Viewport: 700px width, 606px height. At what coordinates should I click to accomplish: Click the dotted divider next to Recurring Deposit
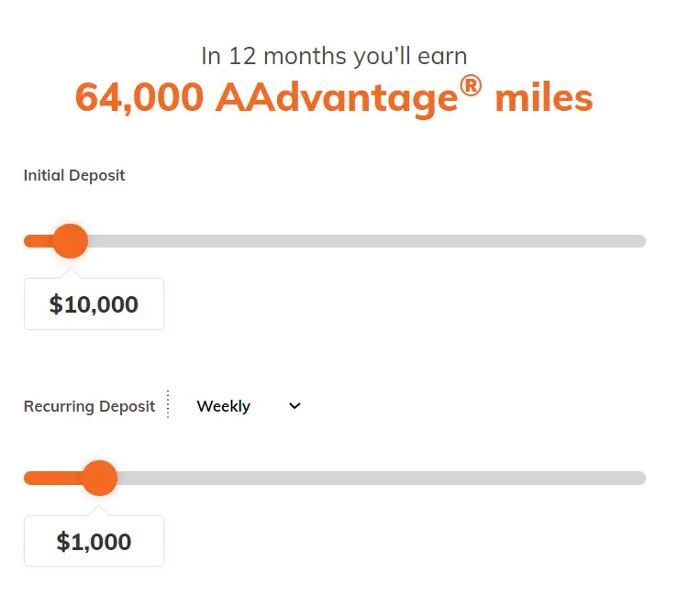pyautogui.click(x=168, y=404)
